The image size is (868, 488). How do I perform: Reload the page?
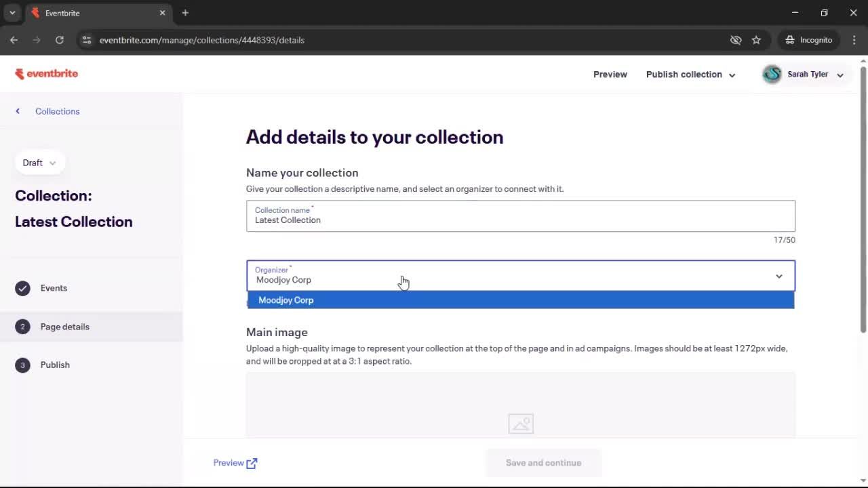tap(60, 40)
